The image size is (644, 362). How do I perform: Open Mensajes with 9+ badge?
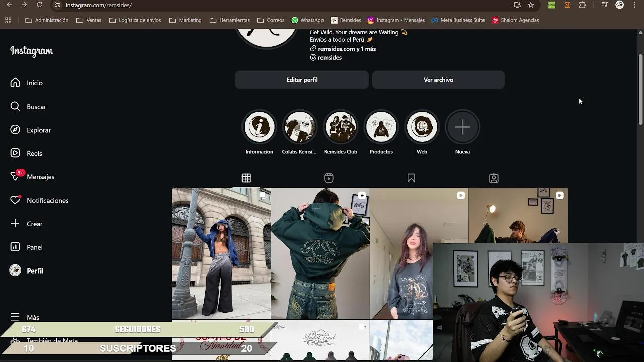[x=32, y=177]
